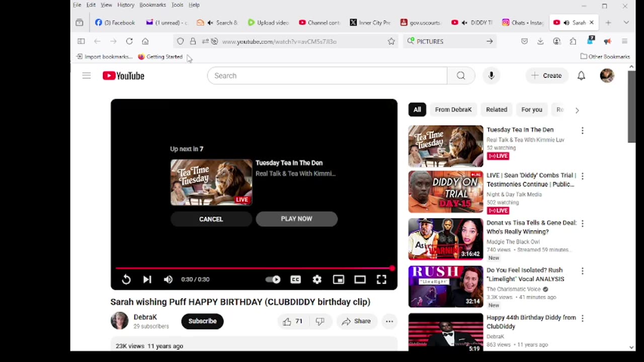This screenshot has width=644, height=362.
Task: Open DebraK channel avatar
Action: [x=120, y=321]
